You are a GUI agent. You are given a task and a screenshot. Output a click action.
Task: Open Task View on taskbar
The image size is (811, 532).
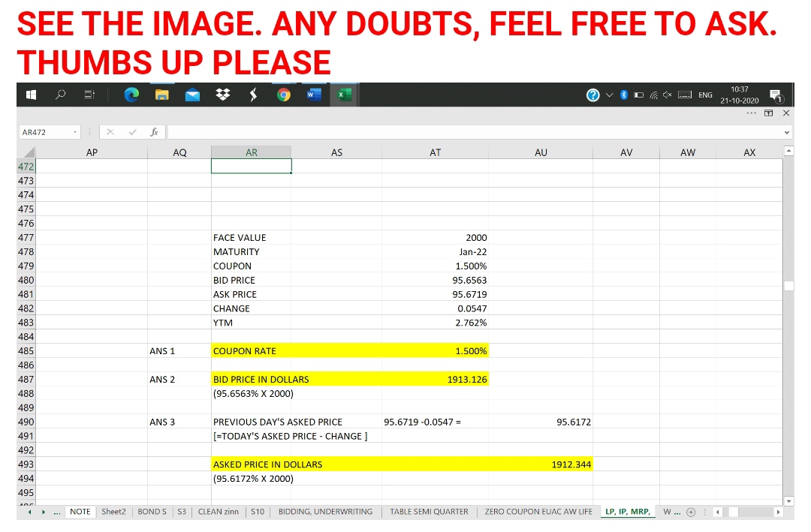[x=89, y=95]
